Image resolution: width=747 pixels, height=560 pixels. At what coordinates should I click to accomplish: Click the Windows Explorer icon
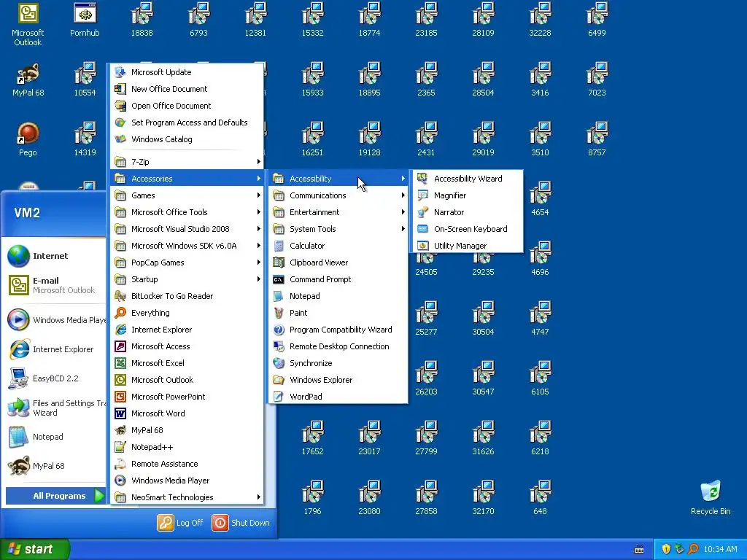coord(279,380)
